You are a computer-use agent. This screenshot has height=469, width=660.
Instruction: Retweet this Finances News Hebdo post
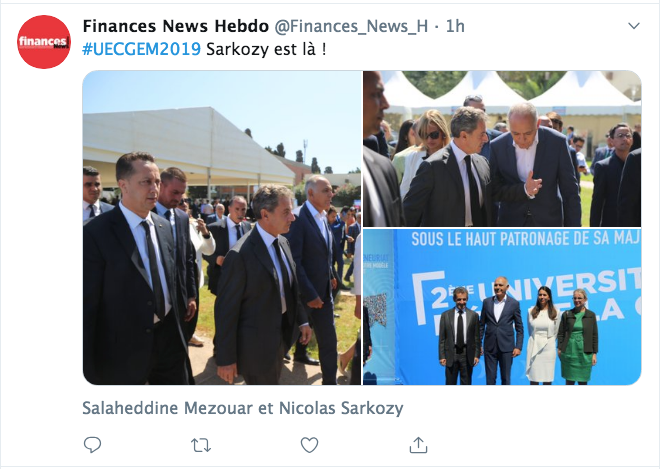(201, 445)
